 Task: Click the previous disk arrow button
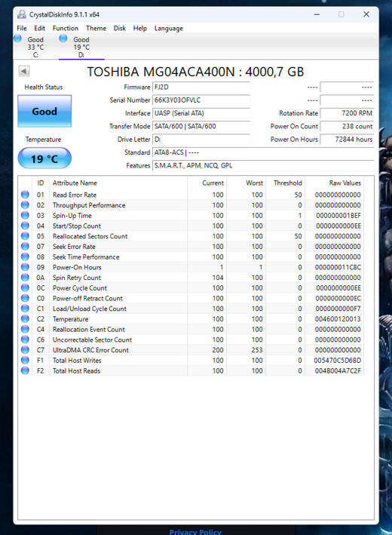[24, 72]
